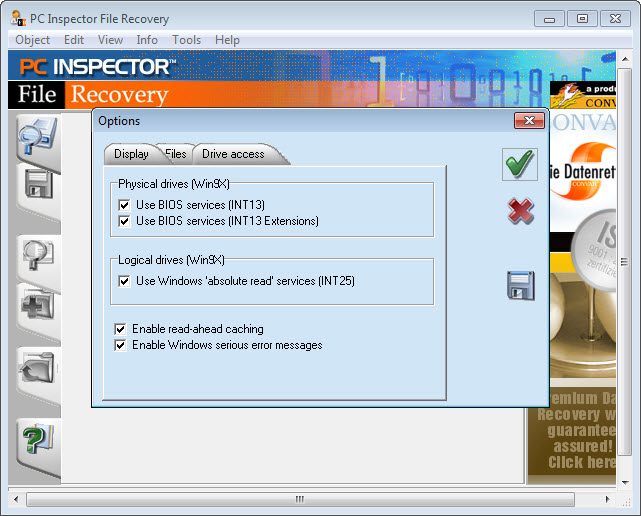
Task: Confirm options with the green checkmark
Action: click(x=520, y=164)
